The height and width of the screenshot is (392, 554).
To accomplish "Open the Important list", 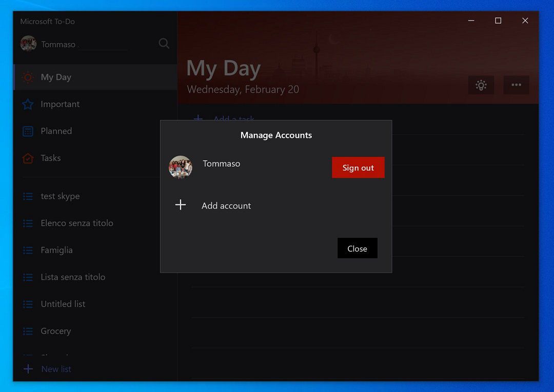I will tap(95, 104).
